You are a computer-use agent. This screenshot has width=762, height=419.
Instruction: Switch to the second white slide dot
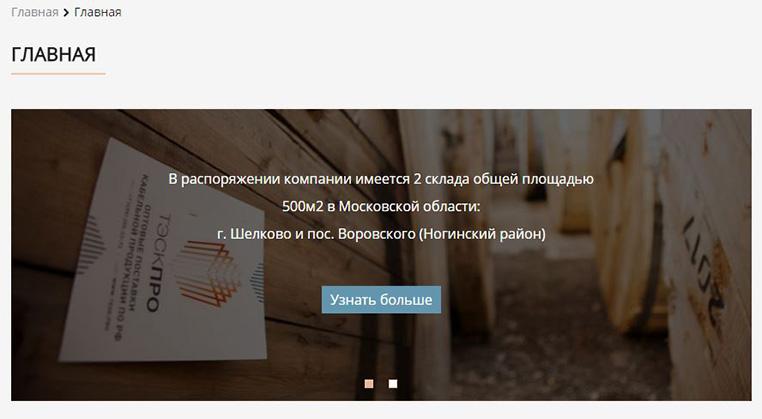point(393,384)
